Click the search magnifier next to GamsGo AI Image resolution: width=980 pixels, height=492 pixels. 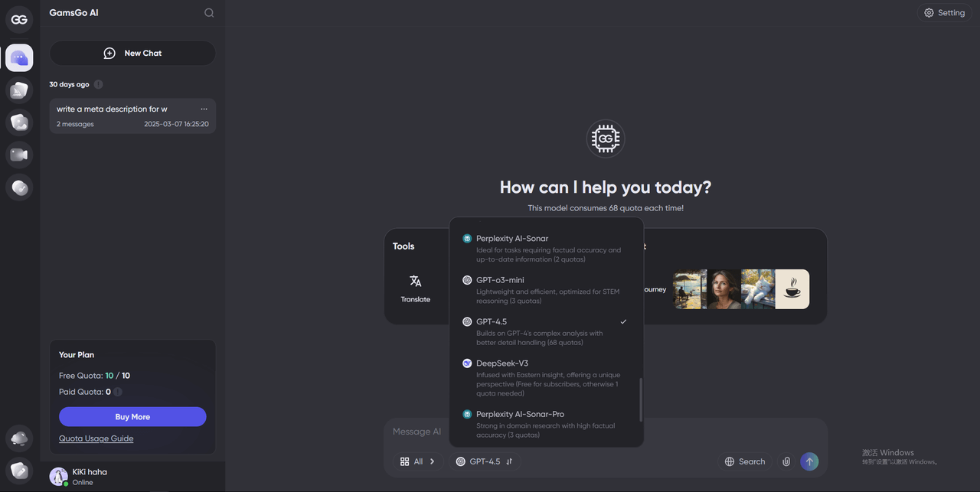click(x=209, y=13)
